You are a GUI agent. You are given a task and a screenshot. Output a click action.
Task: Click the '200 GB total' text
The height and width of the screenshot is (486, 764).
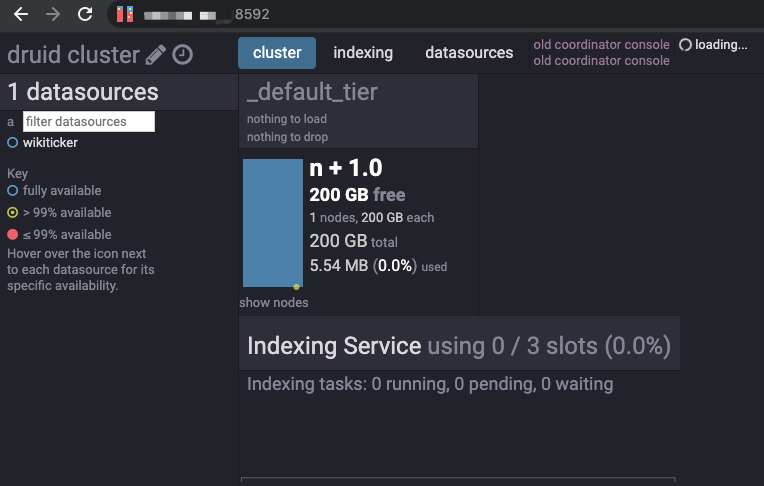click(x=354, y=241)
